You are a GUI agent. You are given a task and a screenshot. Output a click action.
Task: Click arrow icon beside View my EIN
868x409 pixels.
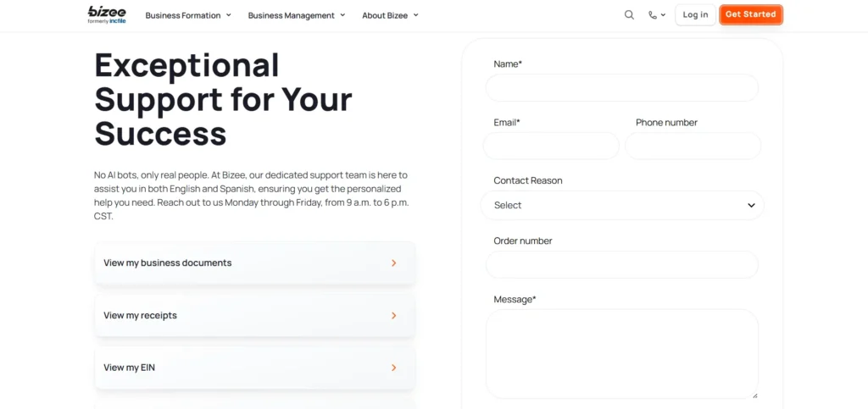pyautogui.click(x=394, y=368)
